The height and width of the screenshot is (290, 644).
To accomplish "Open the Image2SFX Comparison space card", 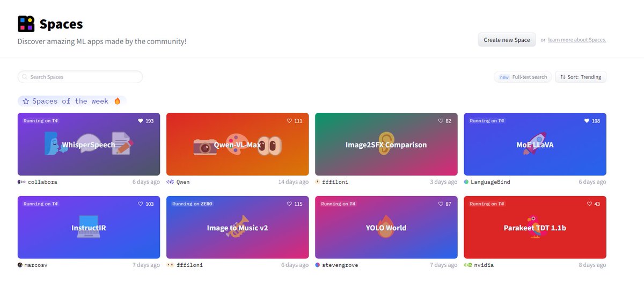I will [x=386, y=144].
